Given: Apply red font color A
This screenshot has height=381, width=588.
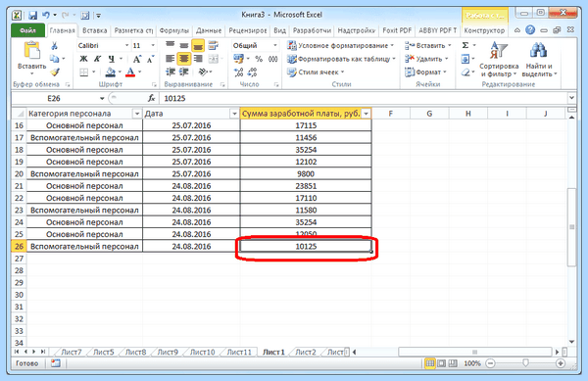Looking at the screenshot, I should [130, 71].
